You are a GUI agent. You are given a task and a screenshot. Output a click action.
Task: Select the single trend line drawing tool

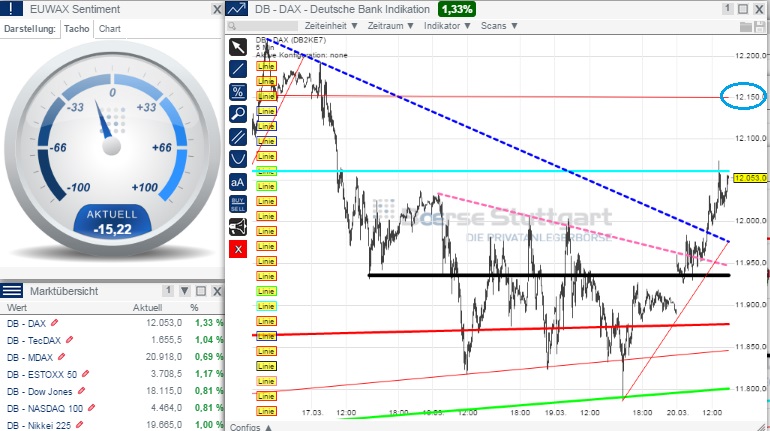pos(238,69)
